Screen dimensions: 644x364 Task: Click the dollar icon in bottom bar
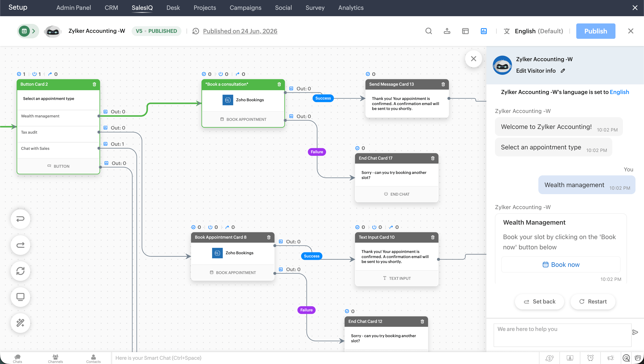point(549,358)
